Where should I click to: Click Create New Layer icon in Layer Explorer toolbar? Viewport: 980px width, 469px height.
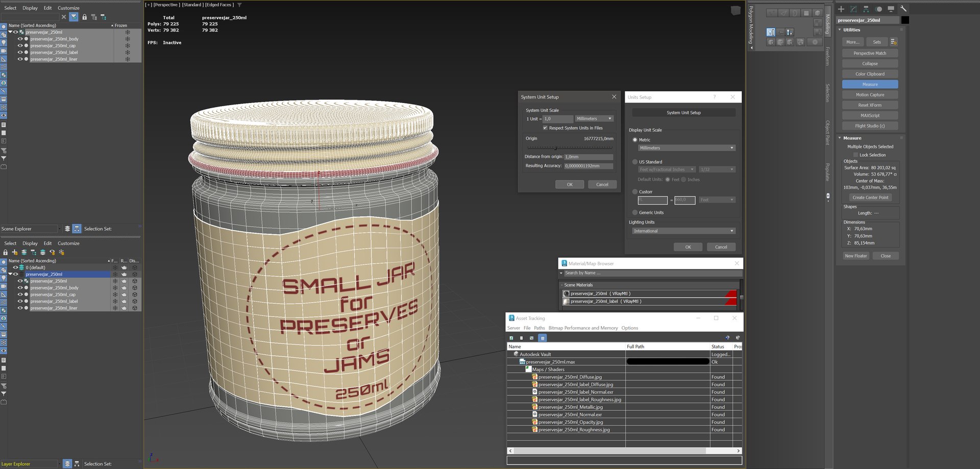coord(15,252)
